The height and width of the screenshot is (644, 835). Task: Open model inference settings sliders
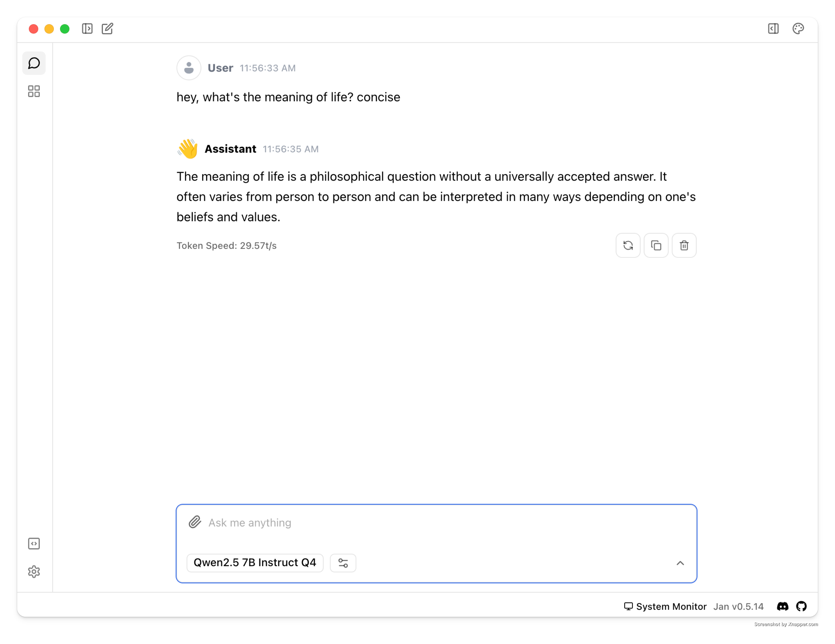click(343, 563)
